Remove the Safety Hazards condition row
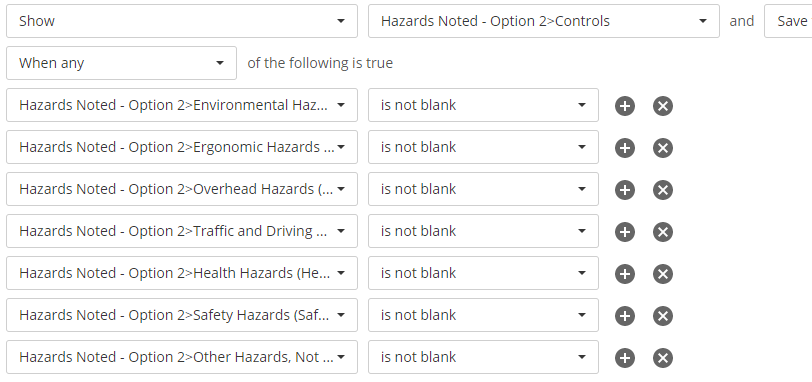 pyautogui.click(x=663, y=316)
